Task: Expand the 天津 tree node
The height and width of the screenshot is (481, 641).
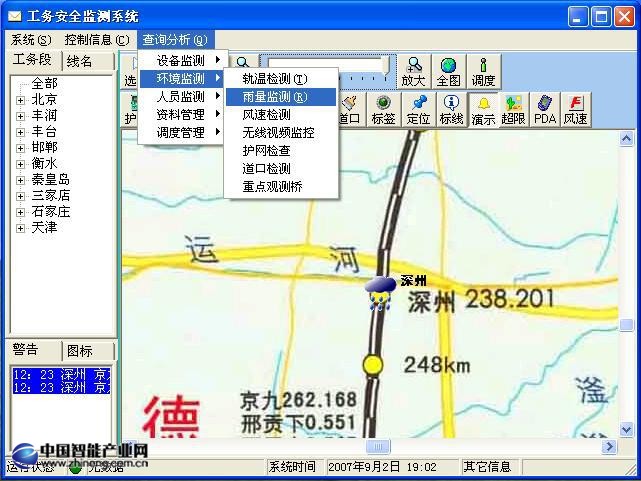Action: point(21,228)
